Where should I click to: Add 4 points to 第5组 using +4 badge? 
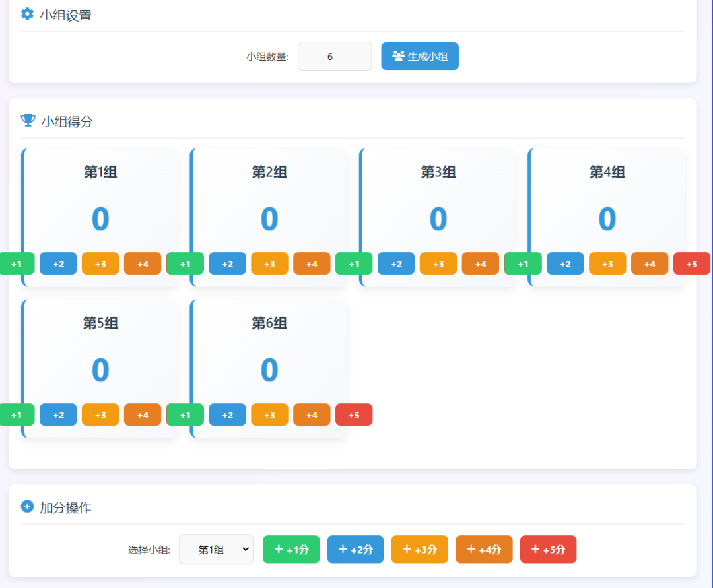[142, 414]
